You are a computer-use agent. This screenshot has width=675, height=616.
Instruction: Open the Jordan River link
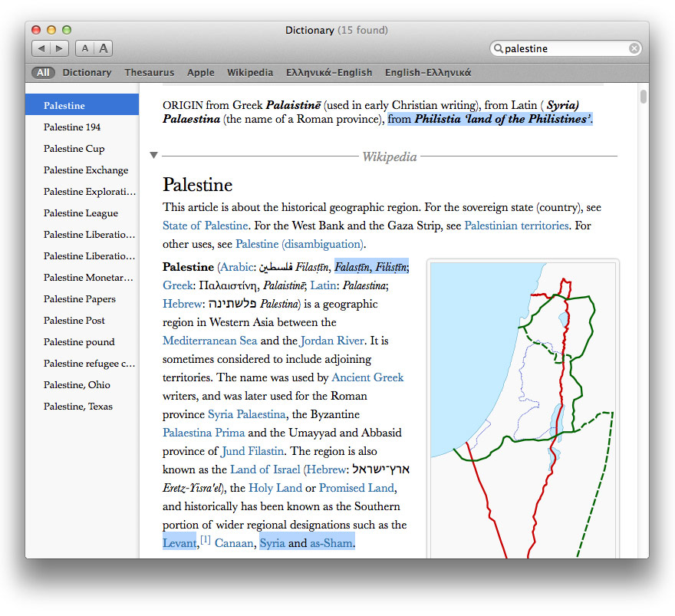click(x=332, y=341)
